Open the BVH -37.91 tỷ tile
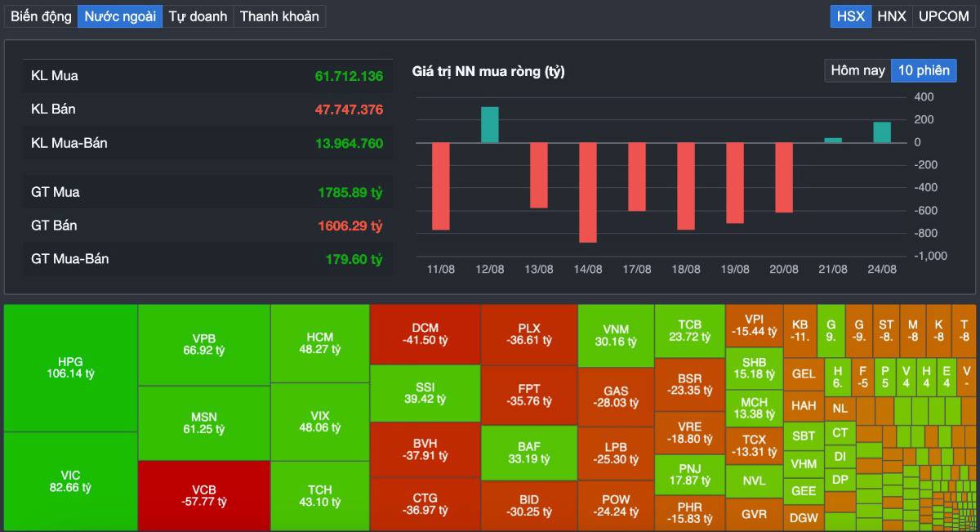 [x=425, y=449]
